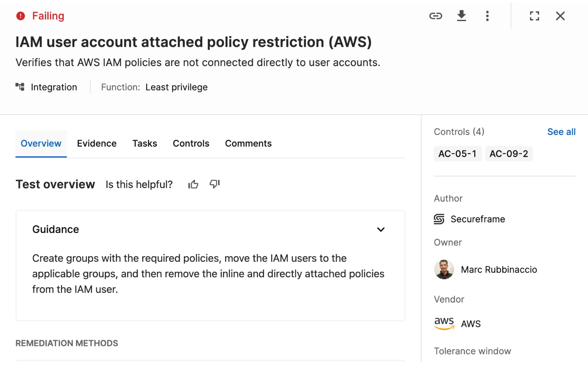Click the red Failing status icon
Image resolution: width=588 pixels, height=371 pixels.
pos(21,16)
